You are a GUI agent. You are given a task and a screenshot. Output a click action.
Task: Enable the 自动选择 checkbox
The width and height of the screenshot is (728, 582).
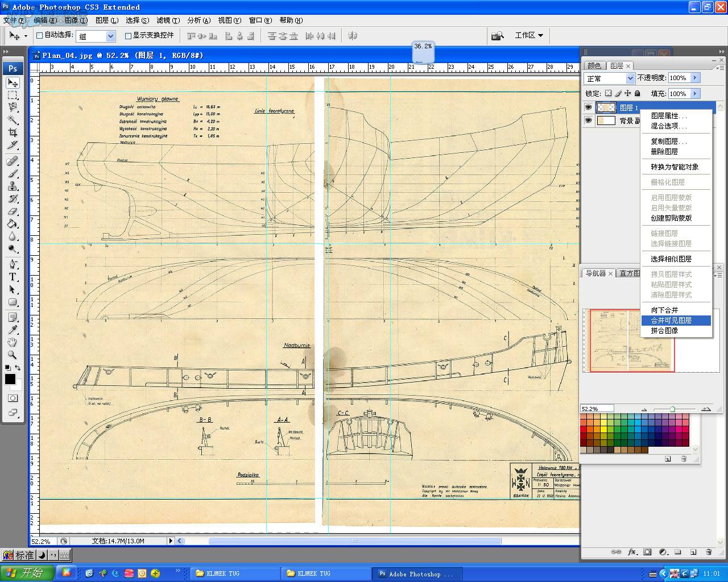[40, 35]
